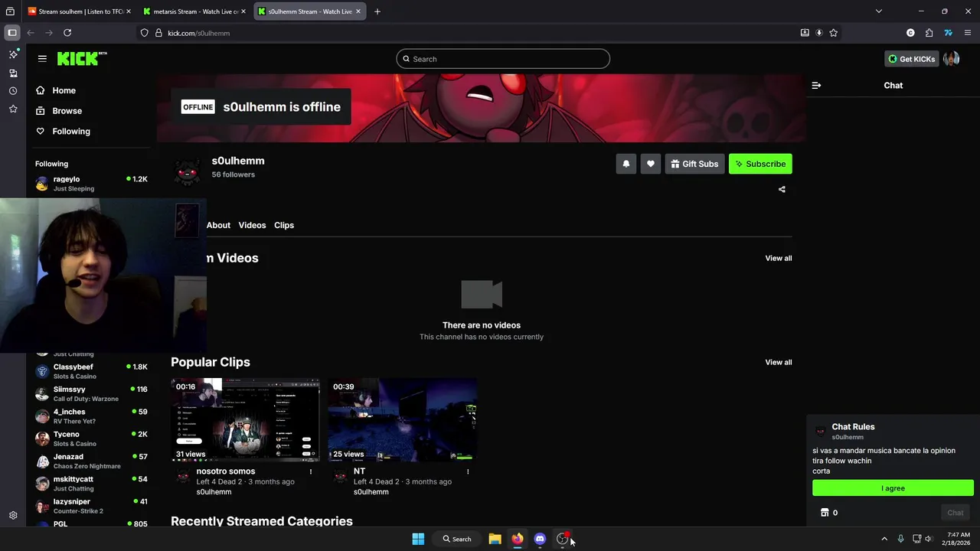Open the Kick hamburger menu
The image size is (980, 551).
pyautogui.click(x=42, y=58)
